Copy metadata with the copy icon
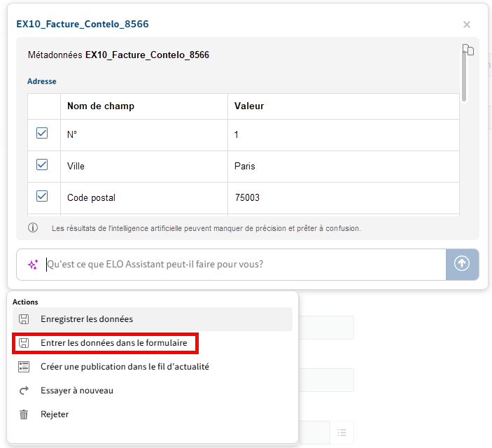492x448 pixels. tap(468, 50)
